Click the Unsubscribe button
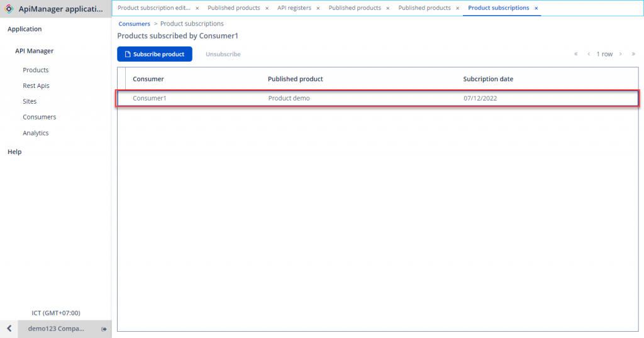This screenshot has width=644, height=338. pyautogui.click(x=223, y=54)
